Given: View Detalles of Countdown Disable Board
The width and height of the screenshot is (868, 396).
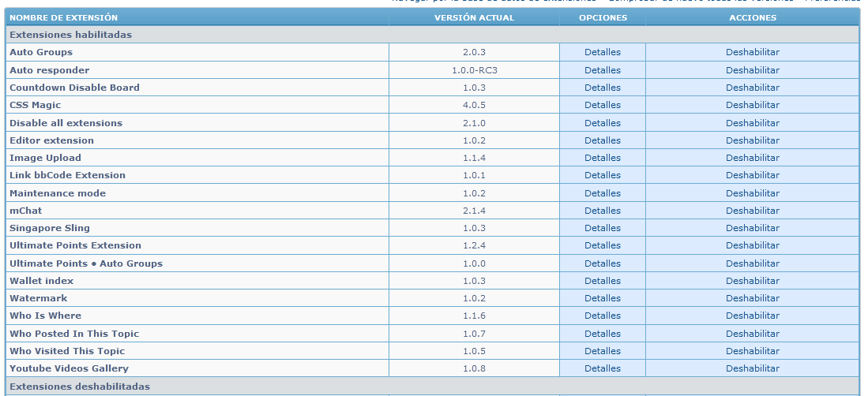Looking at the screenshot, I should click(603, 88).
